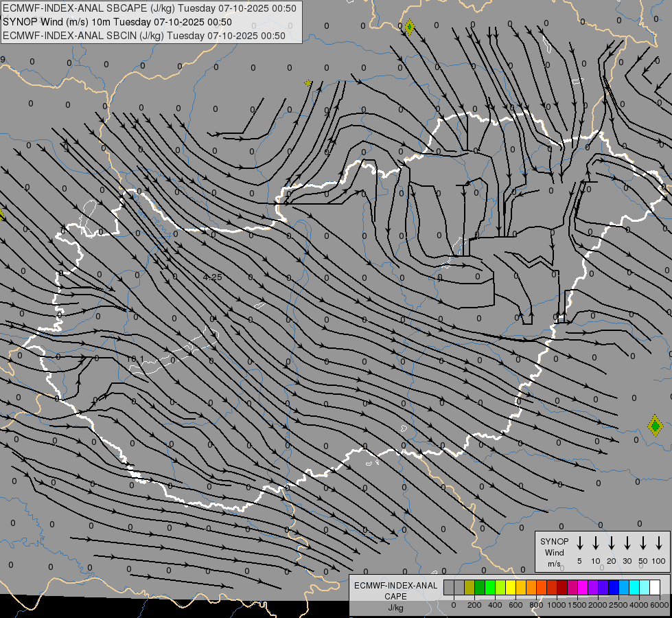Click the wind arrow above 5 m/s
This screenshot has height=618, width=672.
(x=580, y=543)
